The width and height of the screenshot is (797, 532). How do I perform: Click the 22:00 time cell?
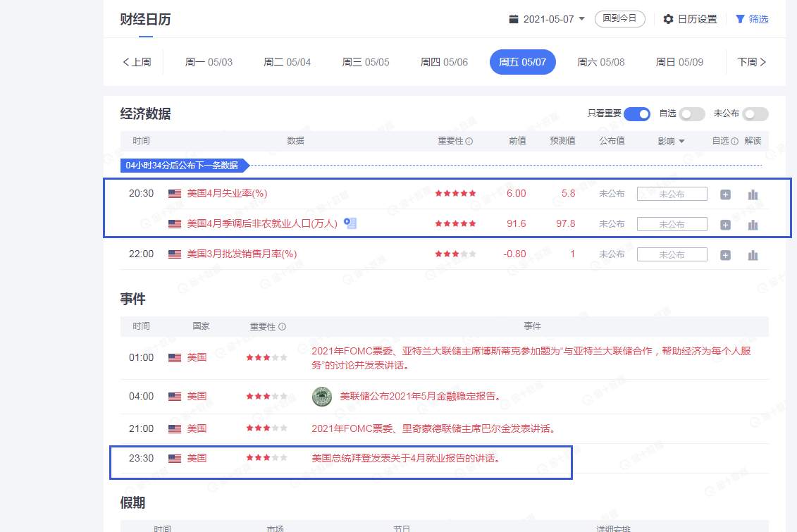141,254
